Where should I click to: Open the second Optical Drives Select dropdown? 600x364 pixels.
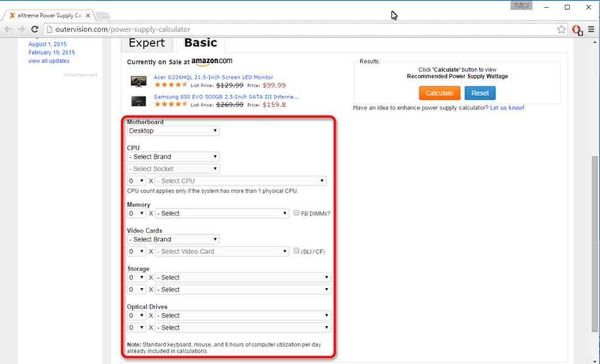pyautogui.click(x=243, y=327)
